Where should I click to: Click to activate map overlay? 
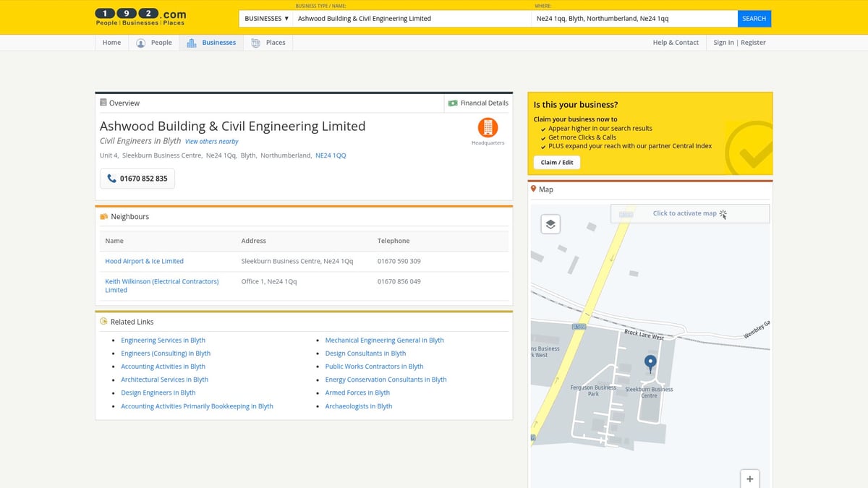pos(690,213)
